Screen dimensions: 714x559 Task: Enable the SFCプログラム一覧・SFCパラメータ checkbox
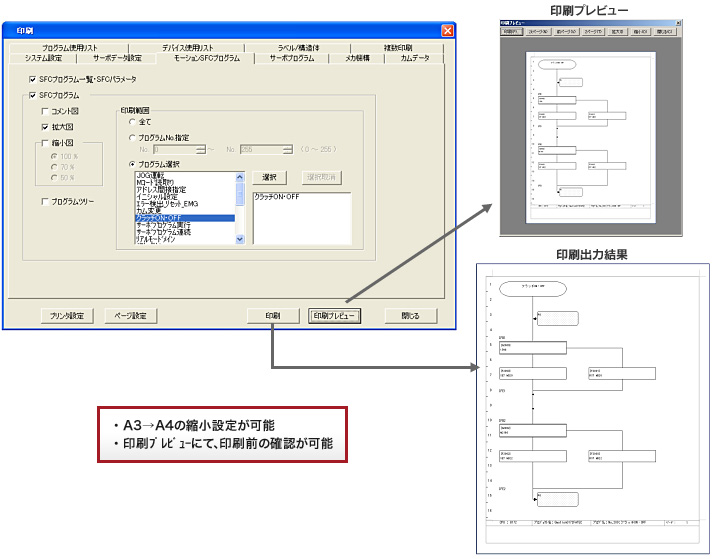(34, 78)
